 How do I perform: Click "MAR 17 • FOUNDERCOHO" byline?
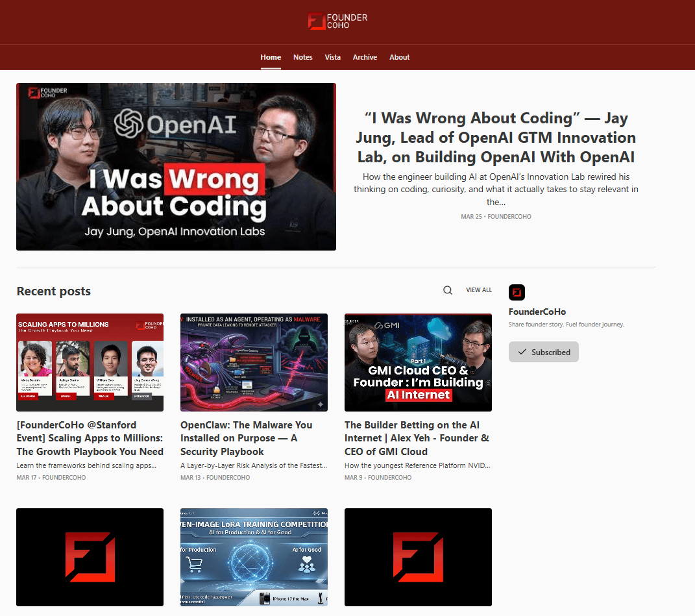point(51,478)
